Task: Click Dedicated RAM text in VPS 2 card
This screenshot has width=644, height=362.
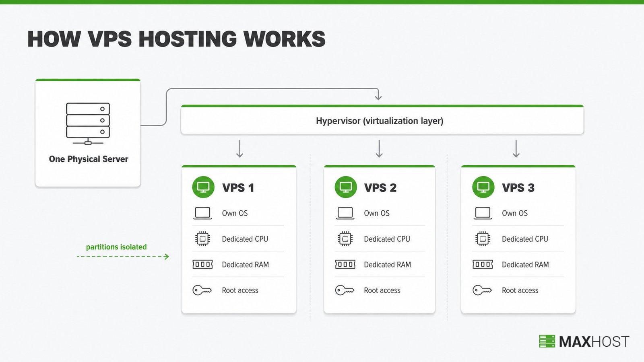Action: [387, 265]
